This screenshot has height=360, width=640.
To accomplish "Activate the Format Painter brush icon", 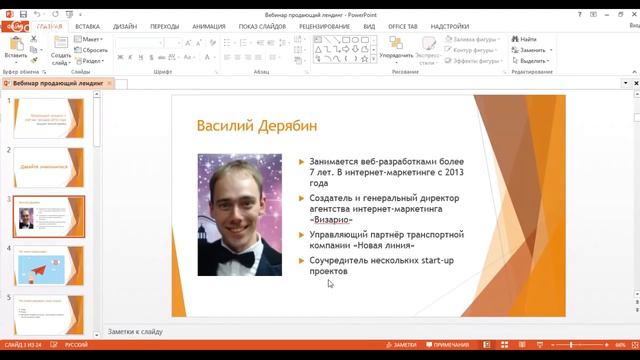I will coord(33,60).
